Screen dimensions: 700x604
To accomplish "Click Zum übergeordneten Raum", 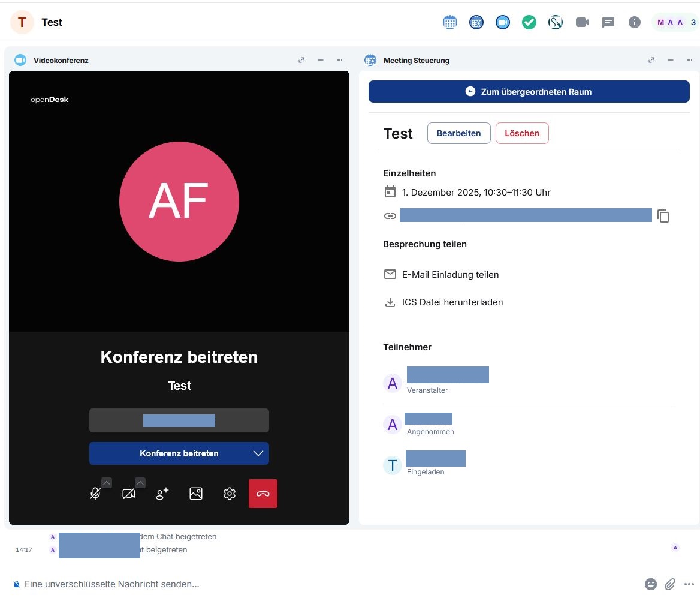I will (x=529, y=92).
